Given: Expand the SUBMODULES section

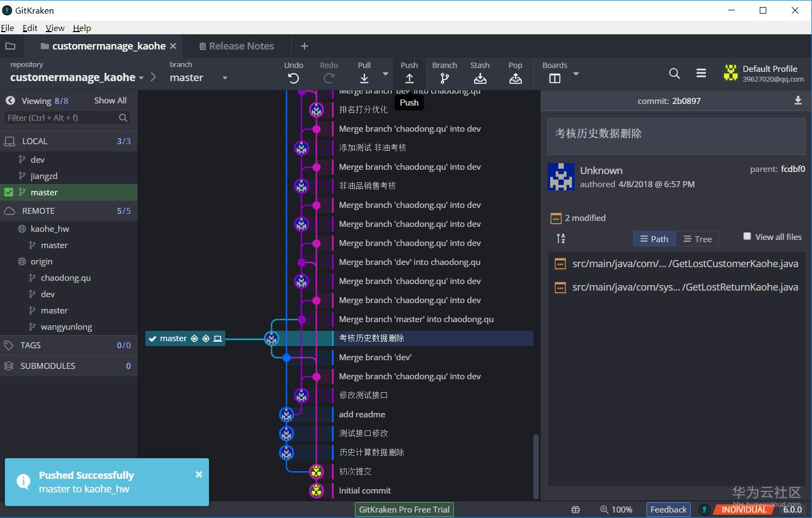Looking at the screenshot, I should tap(69, 366).
